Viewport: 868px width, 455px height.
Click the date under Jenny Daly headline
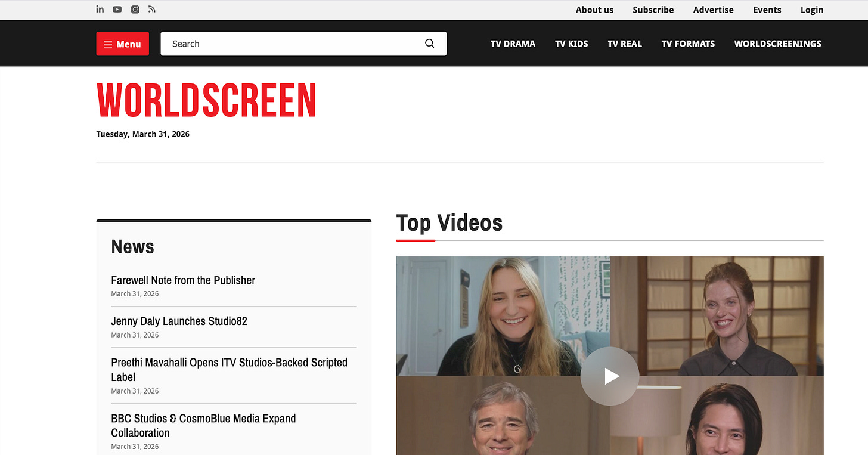(135, 335)
